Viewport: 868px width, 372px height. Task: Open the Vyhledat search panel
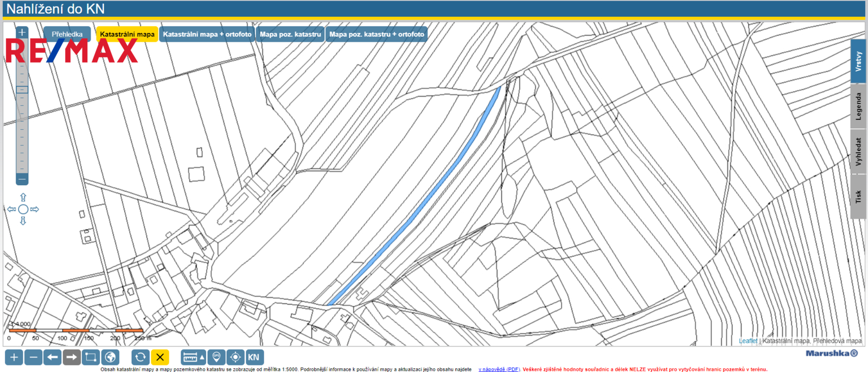858,152
